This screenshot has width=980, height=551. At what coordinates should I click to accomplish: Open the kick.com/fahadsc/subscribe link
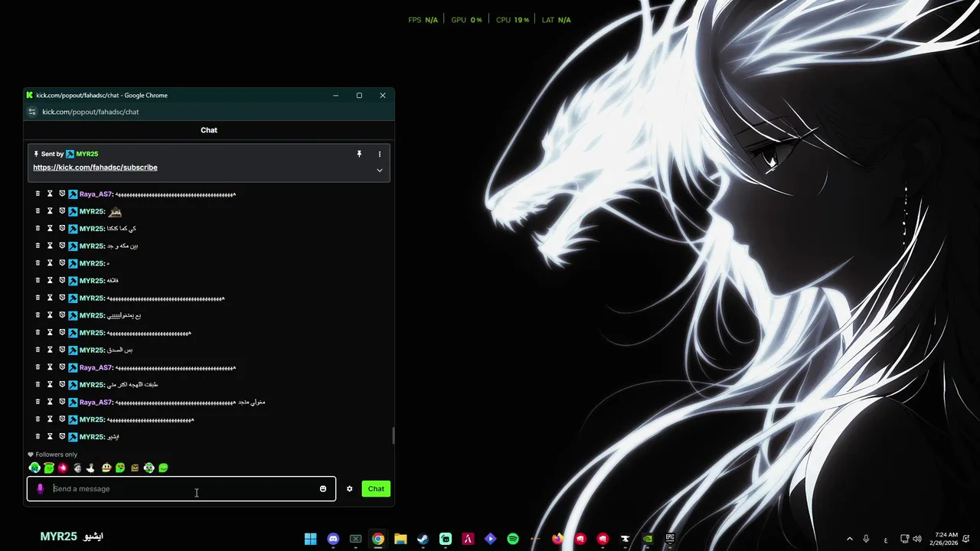coord(95,168)
